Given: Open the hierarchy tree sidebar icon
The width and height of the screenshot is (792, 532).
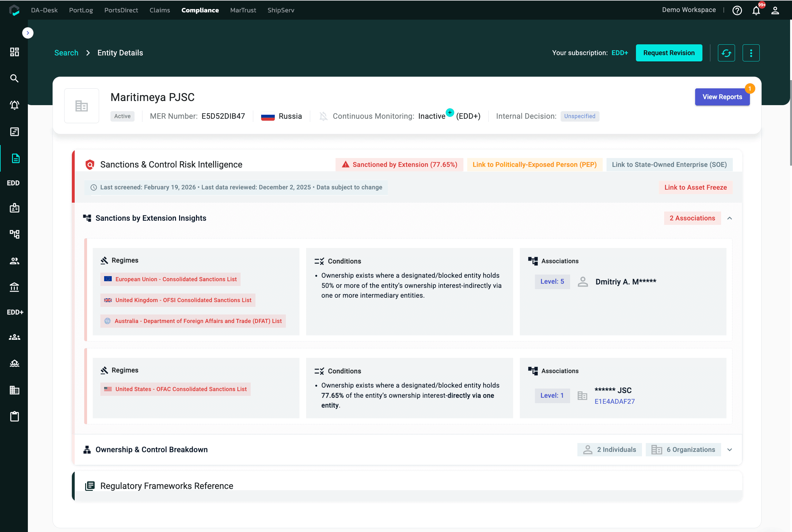Looking at the screenshot, I should [x=14, y=234].
